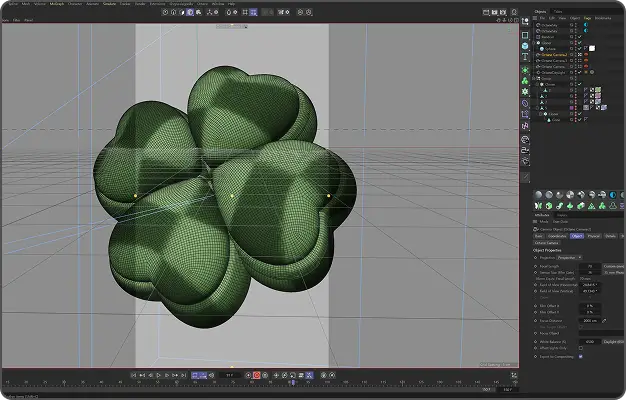
Task: Step to the next frame
Action: (x=167, y=375)
